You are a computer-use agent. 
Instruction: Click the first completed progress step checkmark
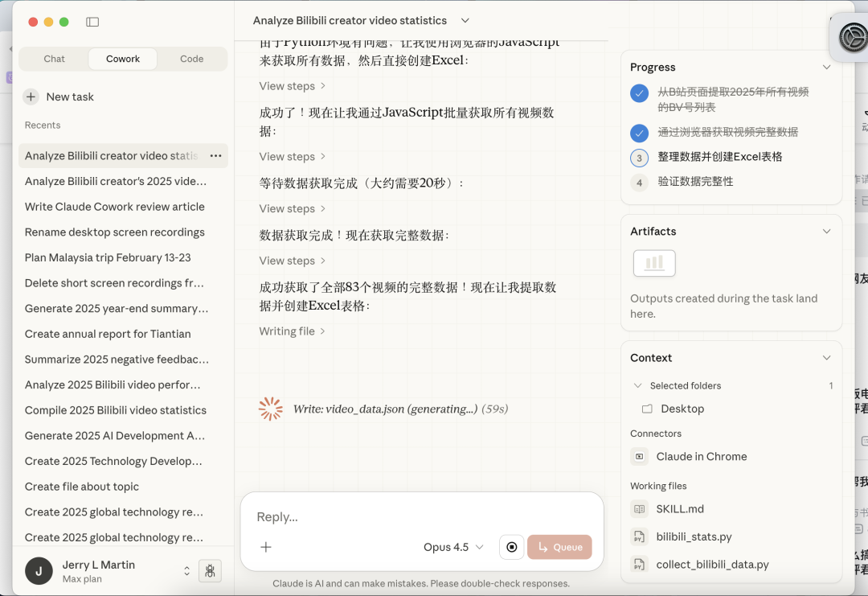pyautogui.click(x=639, y=93)
